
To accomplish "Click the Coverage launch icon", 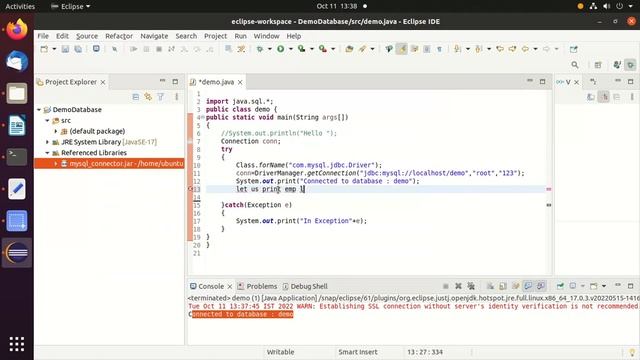I will (x=302, y=49).
